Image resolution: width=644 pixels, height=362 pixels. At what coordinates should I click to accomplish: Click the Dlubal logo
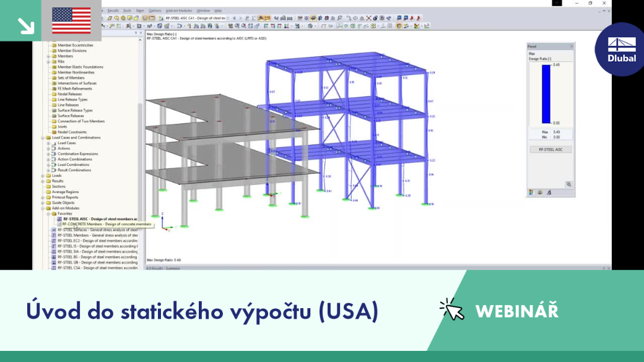point(622,50)
